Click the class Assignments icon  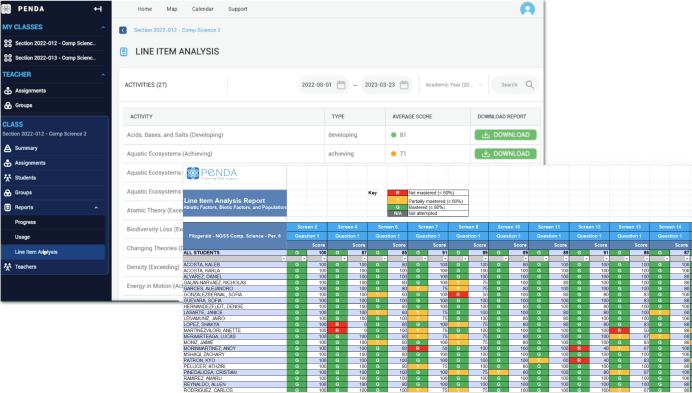click(x=8, y=163)
